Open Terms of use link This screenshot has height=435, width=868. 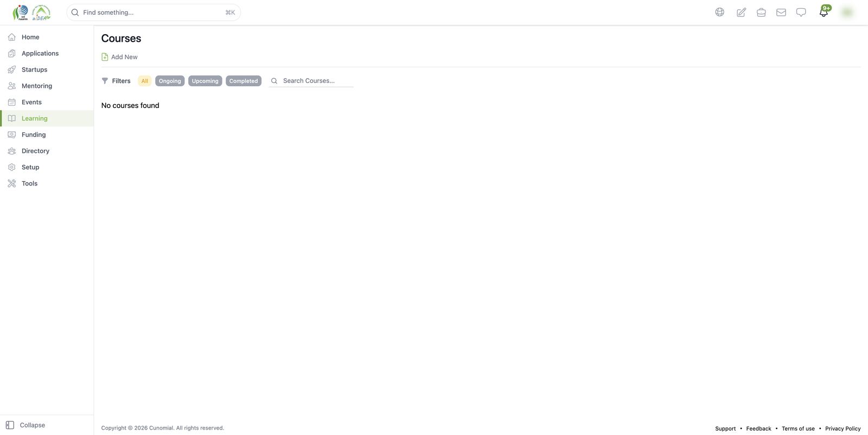(x=798, y=428)
